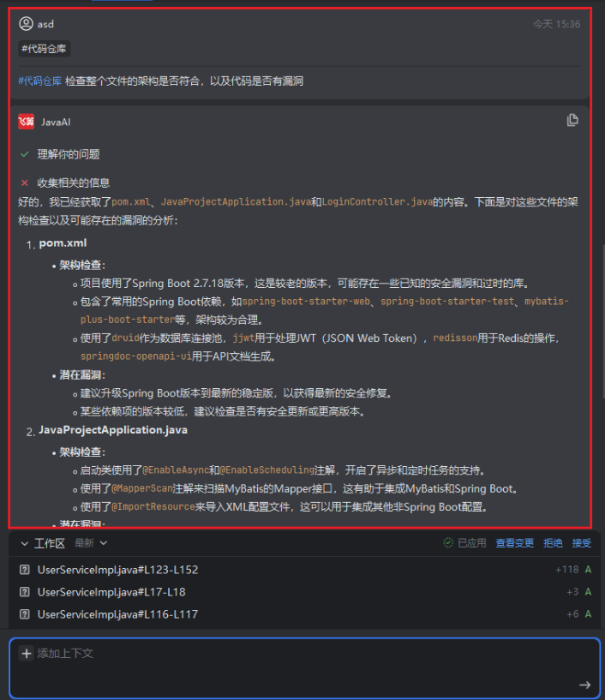605x700 pixels.
Task: Click the A status for UserServiceImpl.java#L123-L152
Action: click(x=588, y=570)
